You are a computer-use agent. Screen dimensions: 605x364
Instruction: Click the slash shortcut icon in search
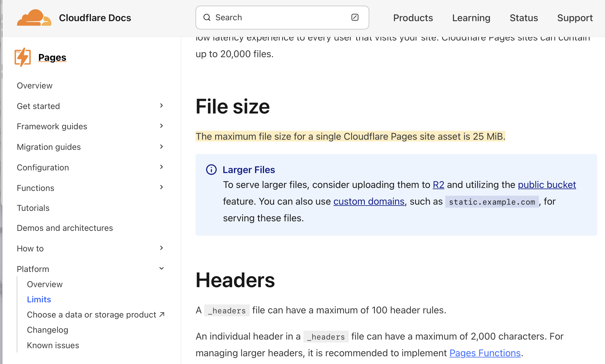click(355, 18)
